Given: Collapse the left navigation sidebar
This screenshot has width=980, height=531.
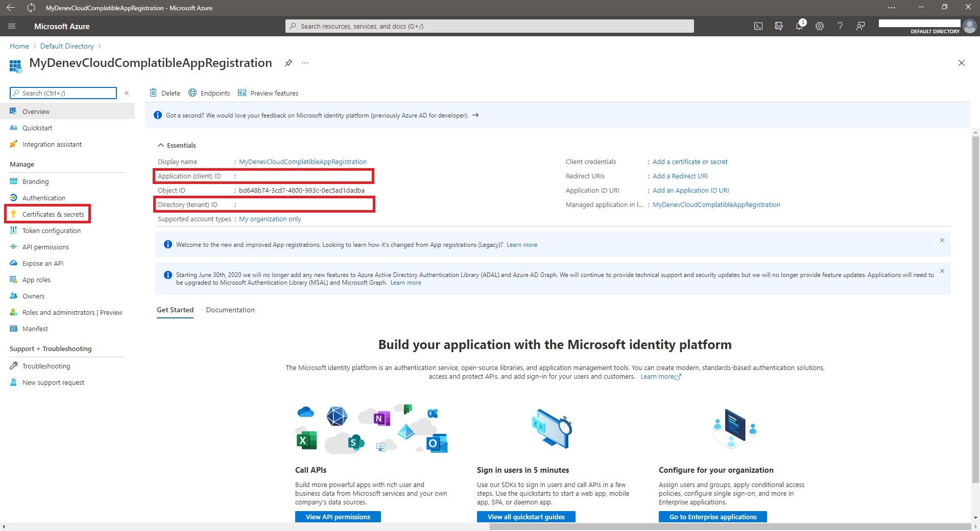Looking at the screenshot, I should coord(127,93).
